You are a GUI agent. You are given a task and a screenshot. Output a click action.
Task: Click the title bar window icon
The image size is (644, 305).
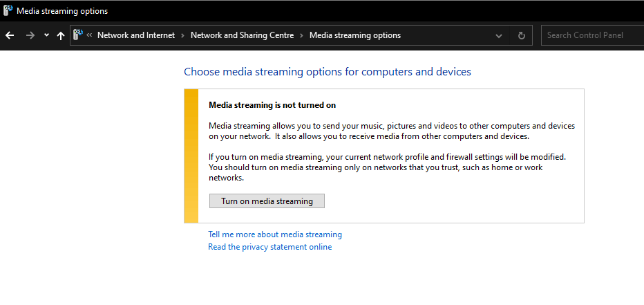coord(8,10)
